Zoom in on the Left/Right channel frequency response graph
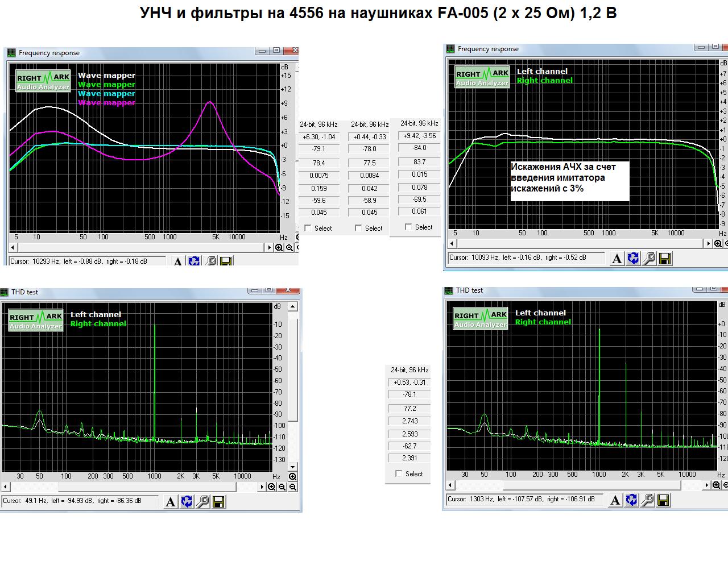The height and width of the screenshot is (582, 728). [718, 243]
